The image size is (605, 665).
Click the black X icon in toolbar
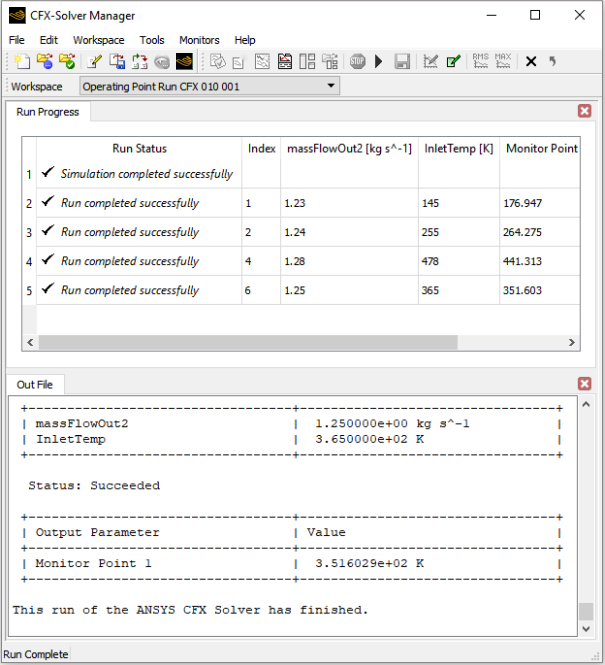click(531, 62)
